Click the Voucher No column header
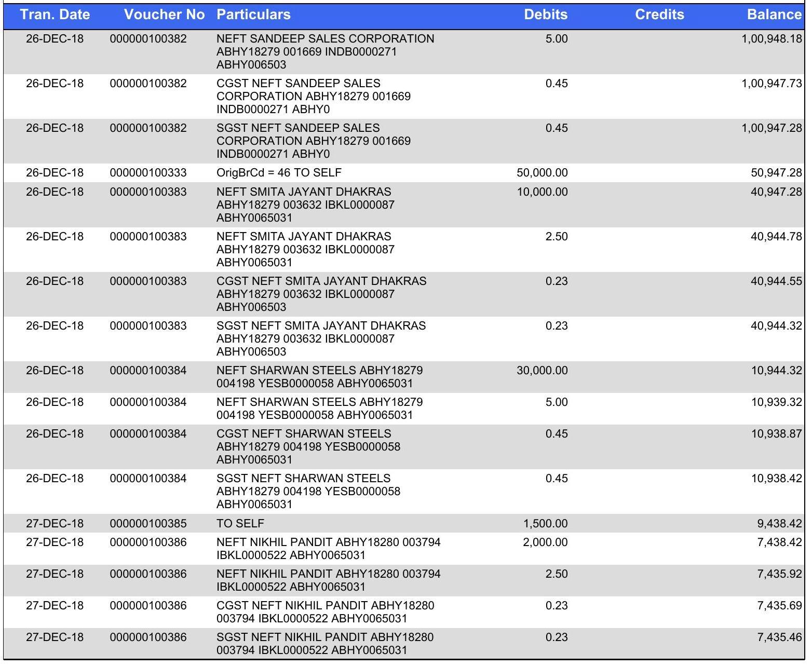This screenshot has height=667, width=812. [x=165, y=15]
